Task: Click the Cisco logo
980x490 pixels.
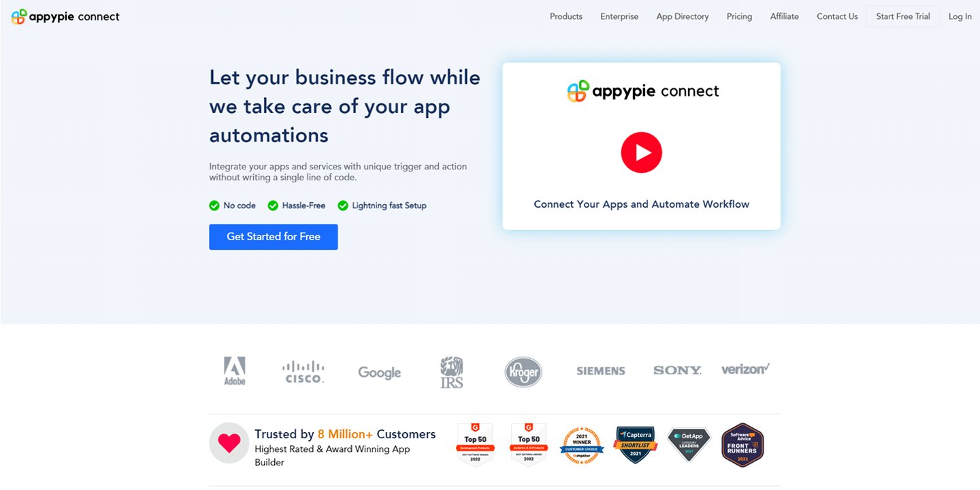Action: click(x=304, y=372)
